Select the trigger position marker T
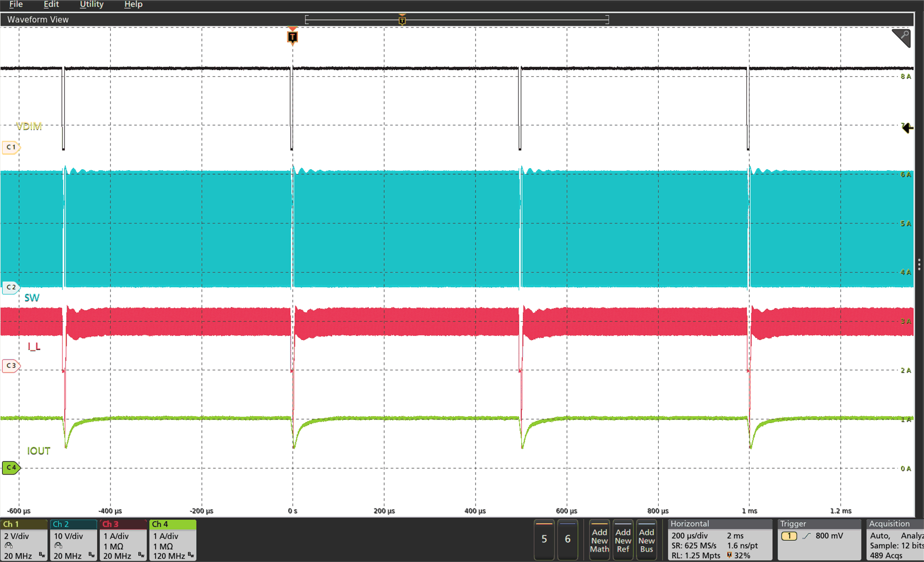This screenshot has height=562, width=924. coord(292,37)
